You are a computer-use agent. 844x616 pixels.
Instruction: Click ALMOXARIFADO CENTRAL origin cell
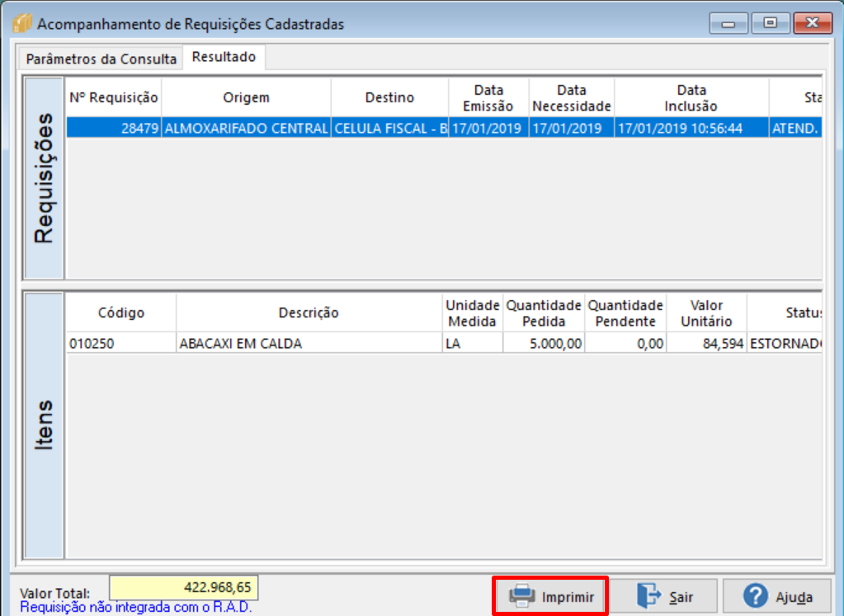(x=246, y=128)
